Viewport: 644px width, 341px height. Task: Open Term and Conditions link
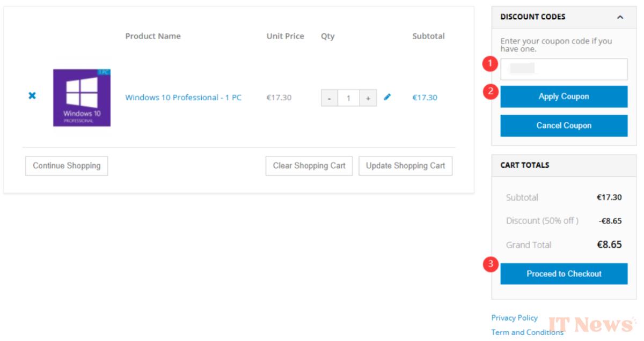[528, 332]
